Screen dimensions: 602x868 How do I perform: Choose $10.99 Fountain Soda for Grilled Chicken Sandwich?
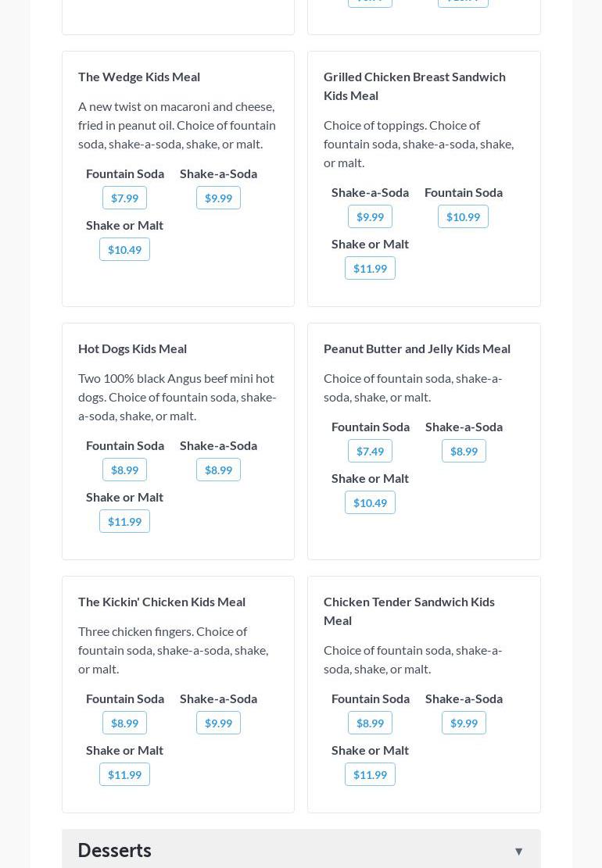[x=463, y=217]
